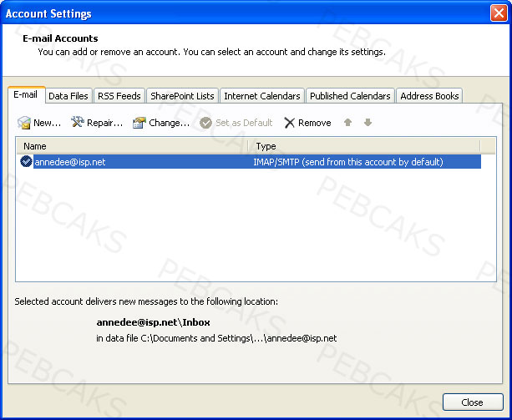Screen dimensions: 512x420
Task: Click the New account envelope icon
Action: (x=24, y=123)
